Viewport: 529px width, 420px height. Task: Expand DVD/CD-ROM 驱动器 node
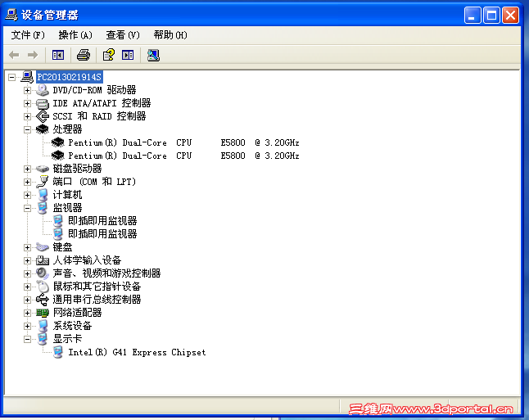click(27, 90)
